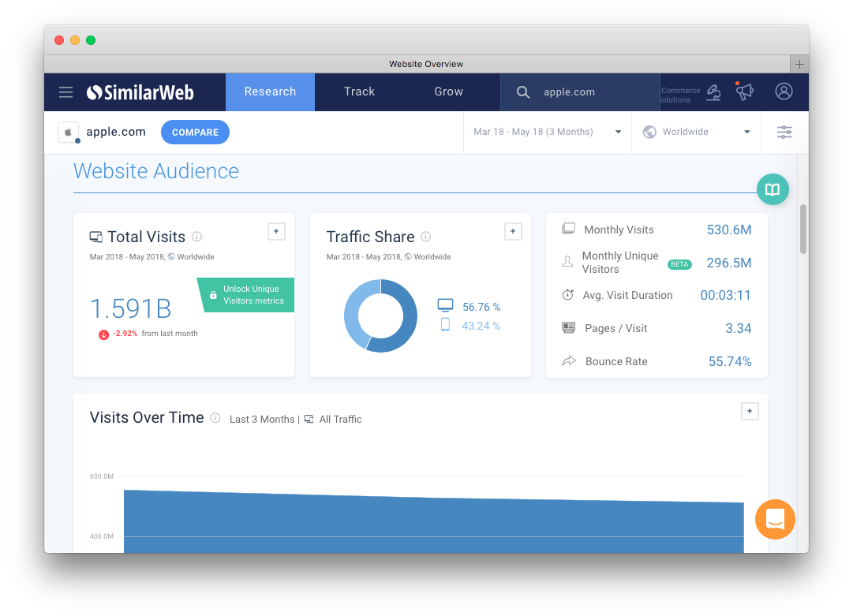Click the Monthly Visits icon

[x=568, y=229]
